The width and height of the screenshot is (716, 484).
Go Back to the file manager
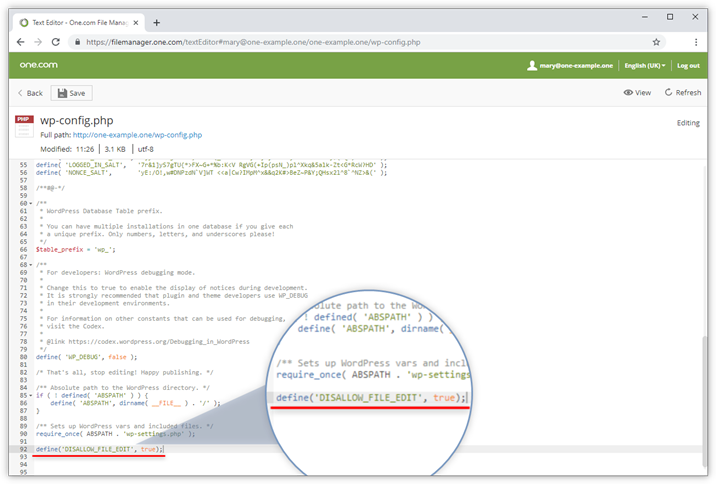click(x=30, y=93)
